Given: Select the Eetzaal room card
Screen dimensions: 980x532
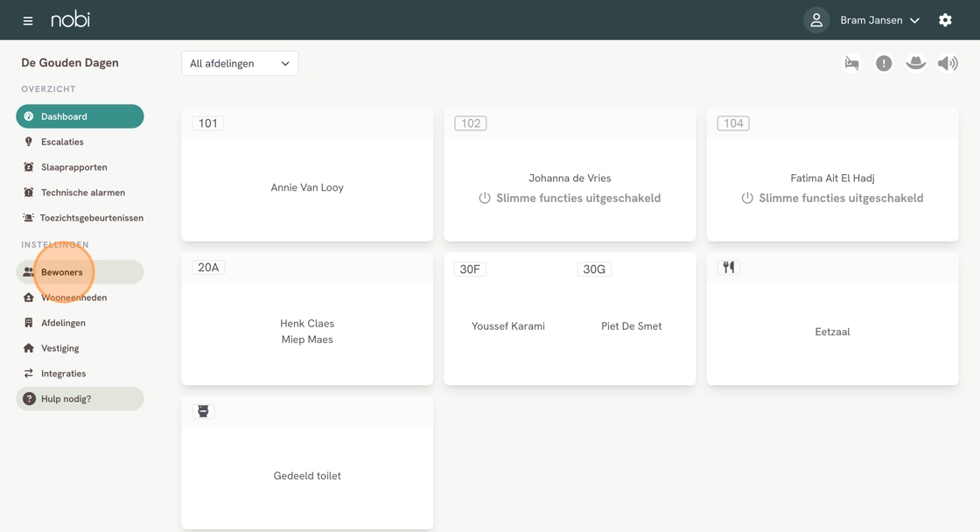Looking at the screenshot, I should tap(832, 332).
